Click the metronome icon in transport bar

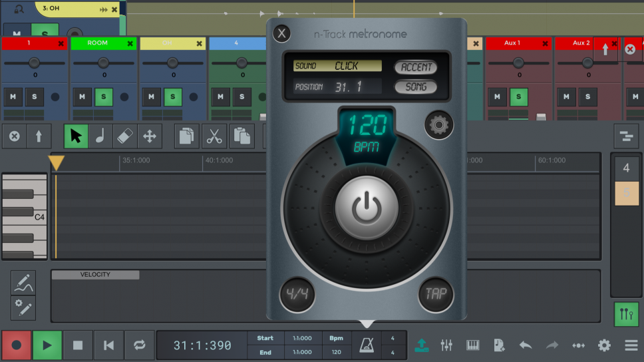[367, 345]
